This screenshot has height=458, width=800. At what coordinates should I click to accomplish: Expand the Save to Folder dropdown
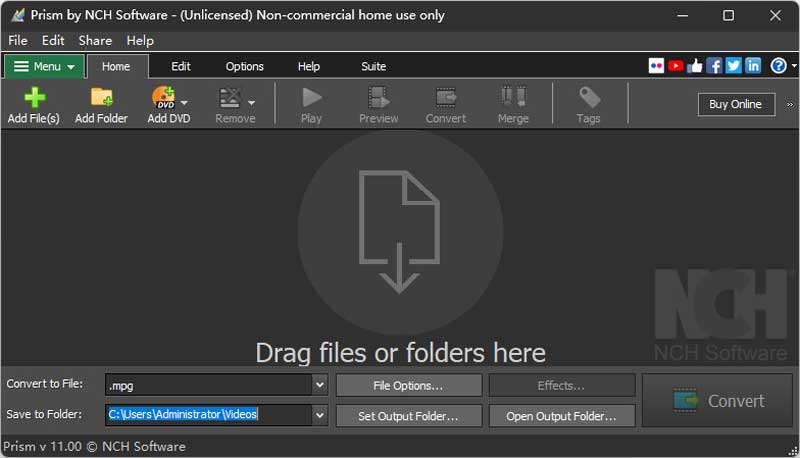point(320,415)
